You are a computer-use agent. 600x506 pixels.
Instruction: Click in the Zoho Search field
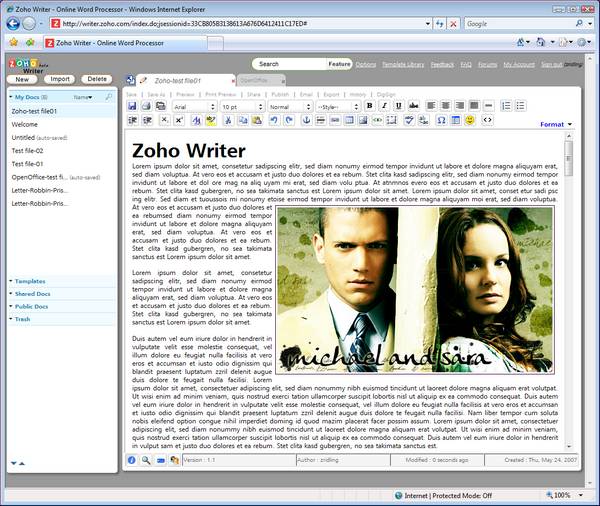(292, 64)
